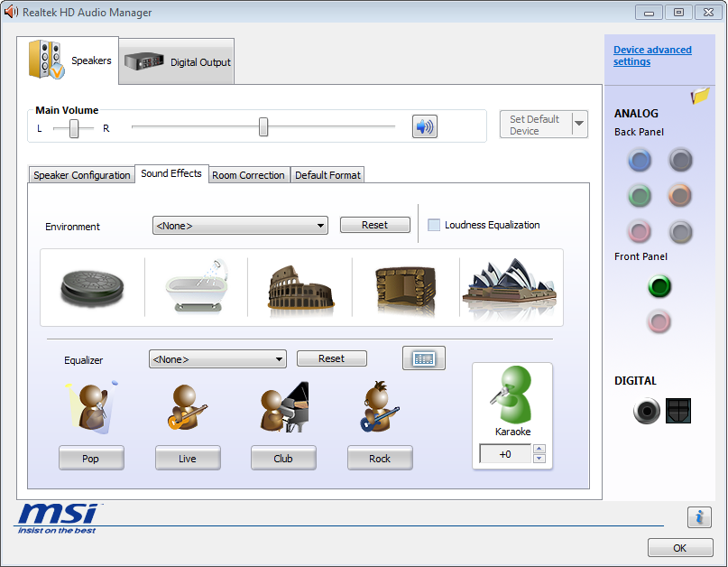The width and height of the screenshot is (728, 567).
Task: Open the Environment dropdown list
Action: click(x=240, y=226)
